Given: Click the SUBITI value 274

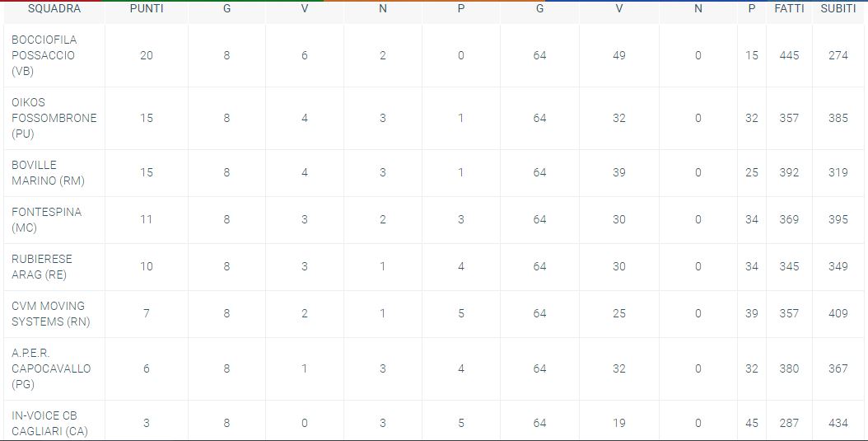Looking at the screenshot, I should pos(838,55).
